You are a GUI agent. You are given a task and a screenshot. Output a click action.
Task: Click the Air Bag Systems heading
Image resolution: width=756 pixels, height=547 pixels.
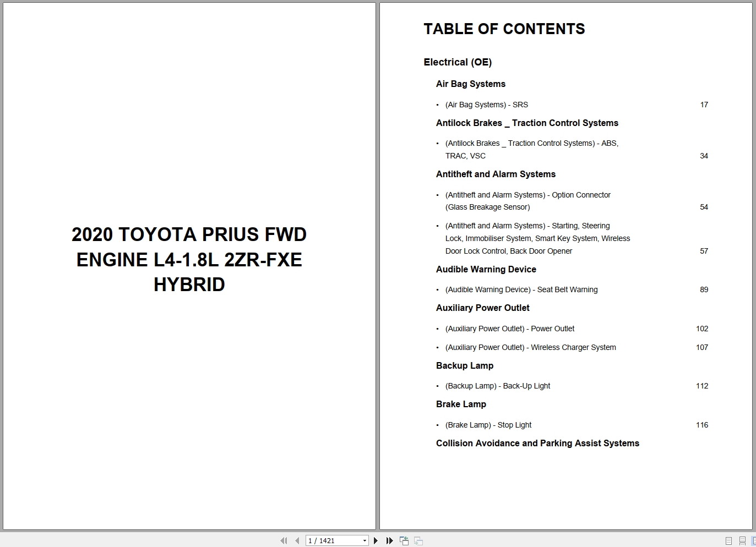click(x=471, y=84)
